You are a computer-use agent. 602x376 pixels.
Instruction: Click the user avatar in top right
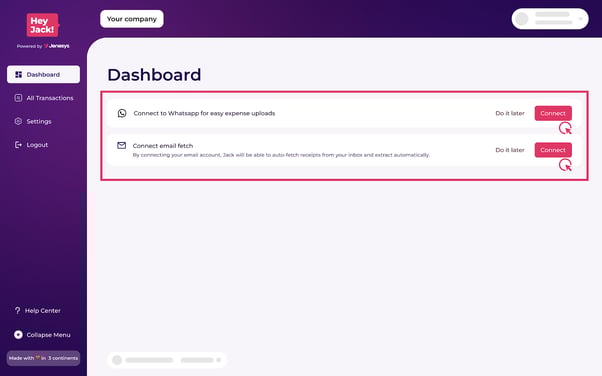[522, 19]
